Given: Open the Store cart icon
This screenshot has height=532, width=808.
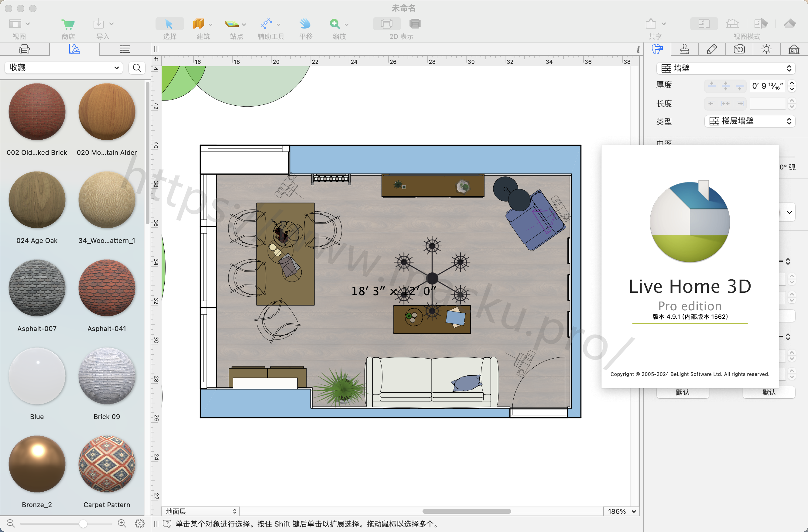Looking at the screenshot, I should pos(68,24).
